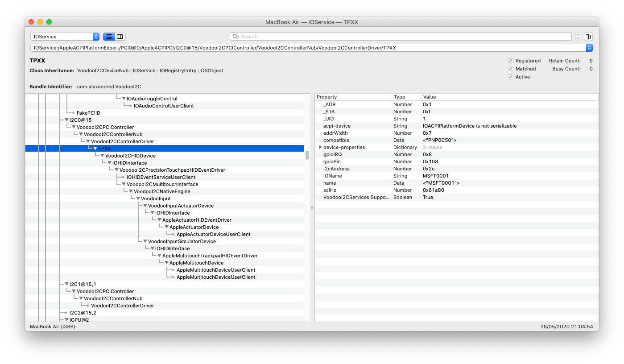
Task: Click the 0x61a80 value cell
Action: tap(433, 190)
